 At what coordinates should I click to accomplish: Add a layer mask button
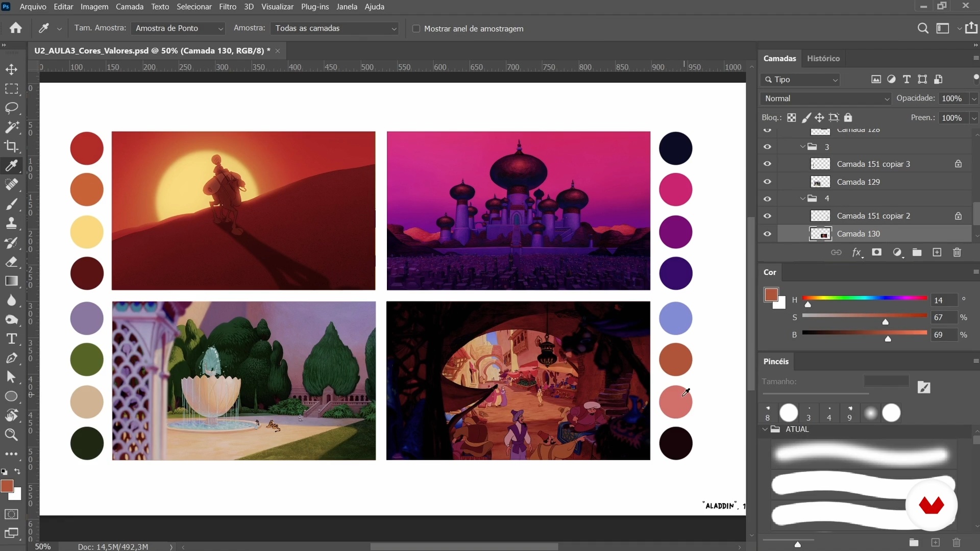[x=877, y=252]
